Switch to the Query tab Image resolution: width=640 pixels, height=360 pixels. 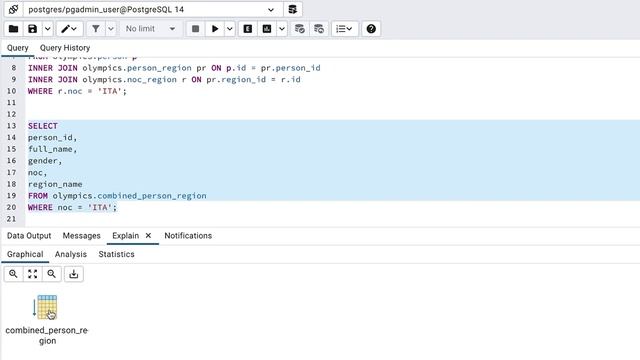(x=18, y=48)
